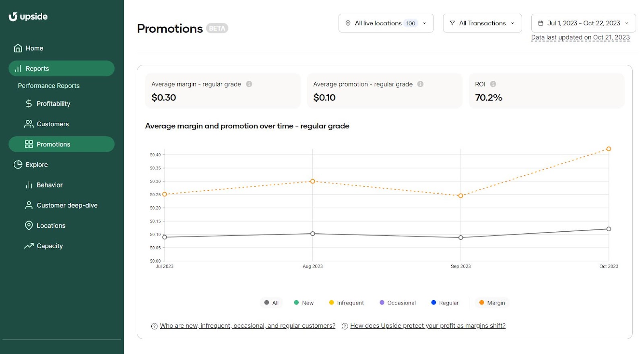Click the info icon beside Average margin
Image resolution: width=644 pixels, height=354 pixels.
tap(249, 84)
